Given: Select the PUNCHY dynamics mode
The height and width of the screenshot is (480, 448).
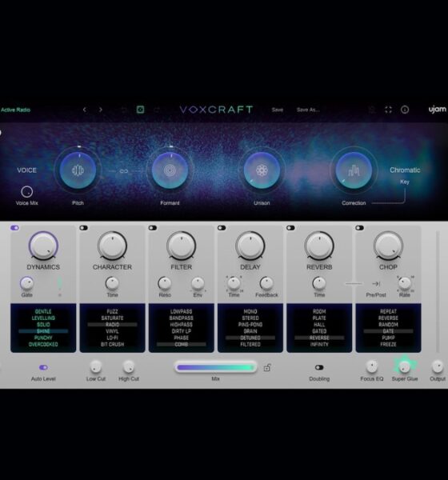Looking at the screenshot, I should 43,338.
